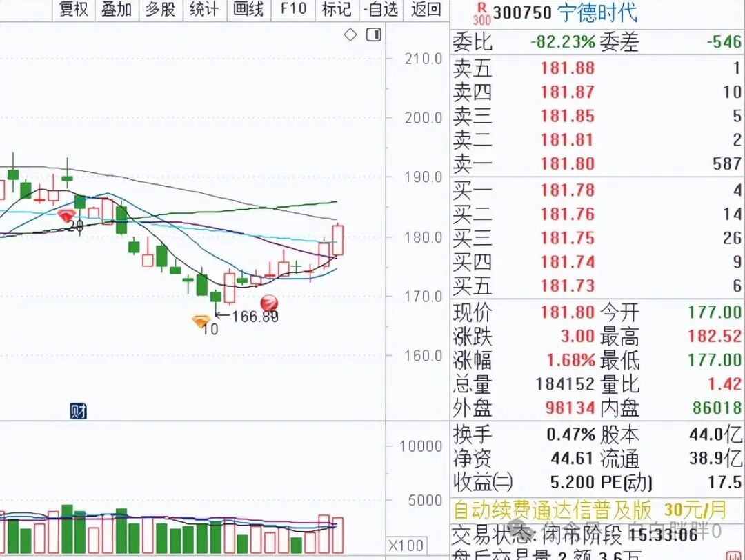Viewport: 745px width, 560px height.
Task: Select the 买五 price 181.73
Action: tap(568, 286)
